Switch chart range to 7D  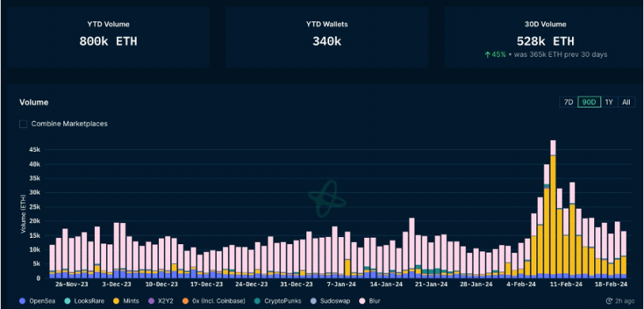[568, 102]
